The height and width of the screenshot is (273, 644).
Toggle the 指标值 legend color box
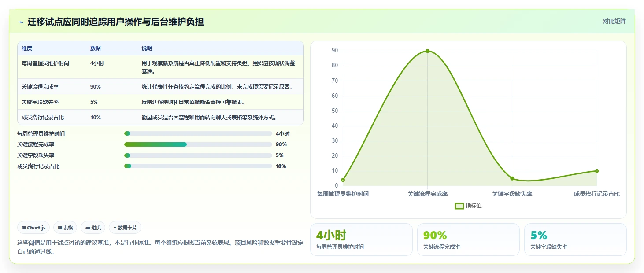459,206
